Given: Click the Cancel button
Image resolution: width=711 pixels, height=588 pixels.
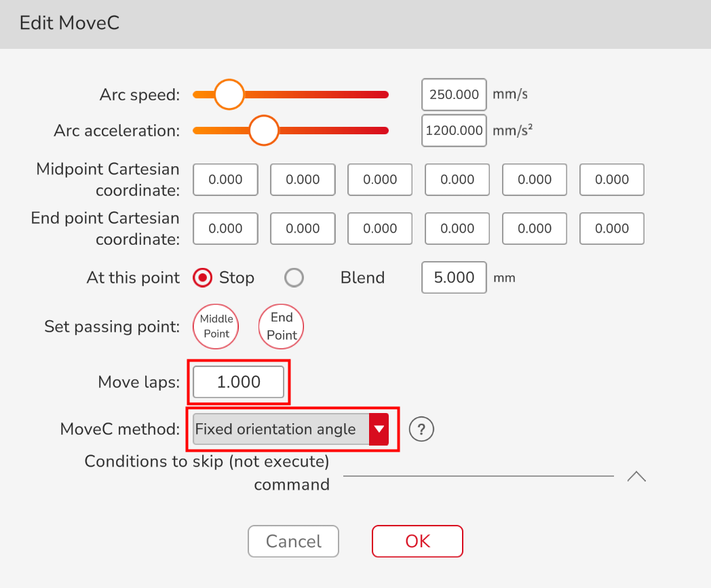Looking at the screenshot, I should click(293, 541).
